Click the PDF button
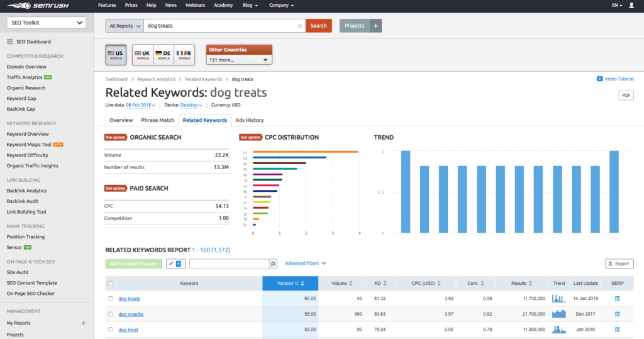644x339 pixels. coord(626,96)
